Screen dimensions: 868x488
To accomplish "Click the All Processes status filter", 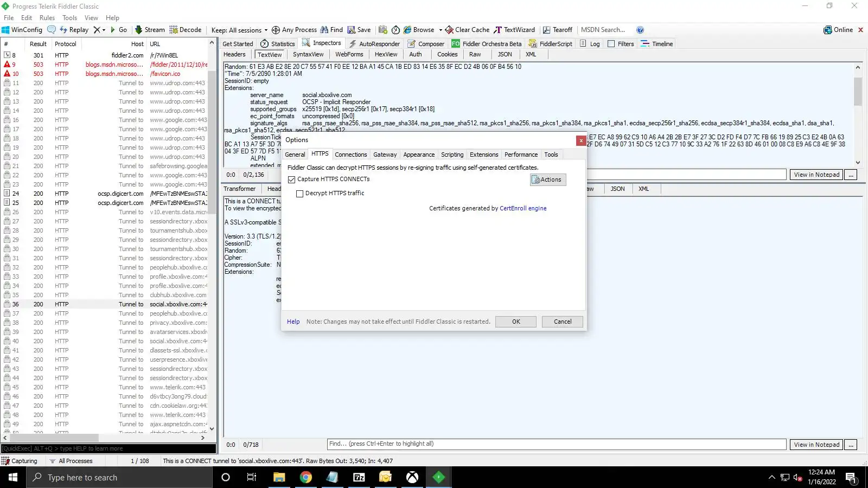I will 71,461.
